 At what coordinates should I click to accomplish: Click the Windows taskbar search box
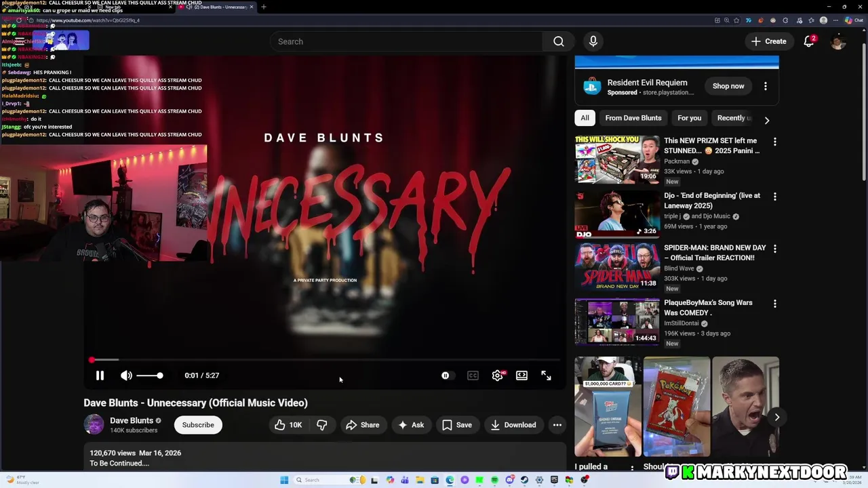point(330,480)
